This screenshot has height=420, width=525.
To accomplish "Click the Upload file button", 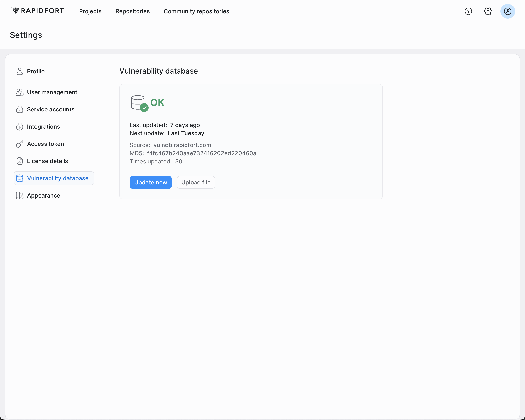I will (196, 182).
